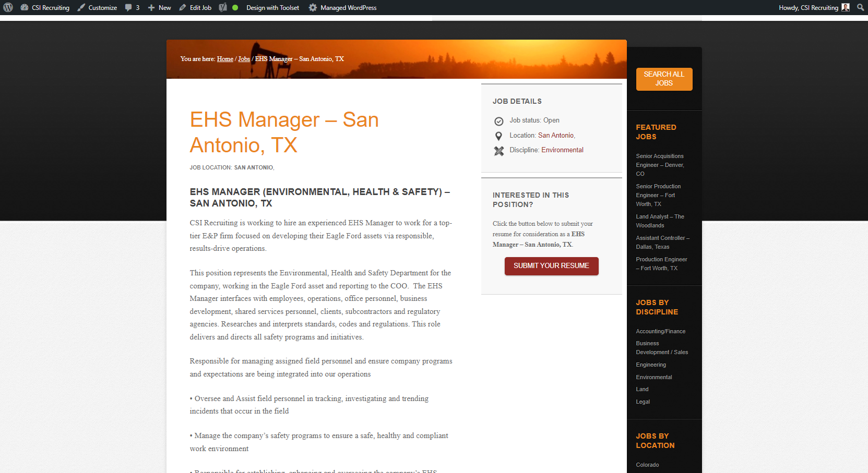Open the Jobs breadcrumb link

244,59
